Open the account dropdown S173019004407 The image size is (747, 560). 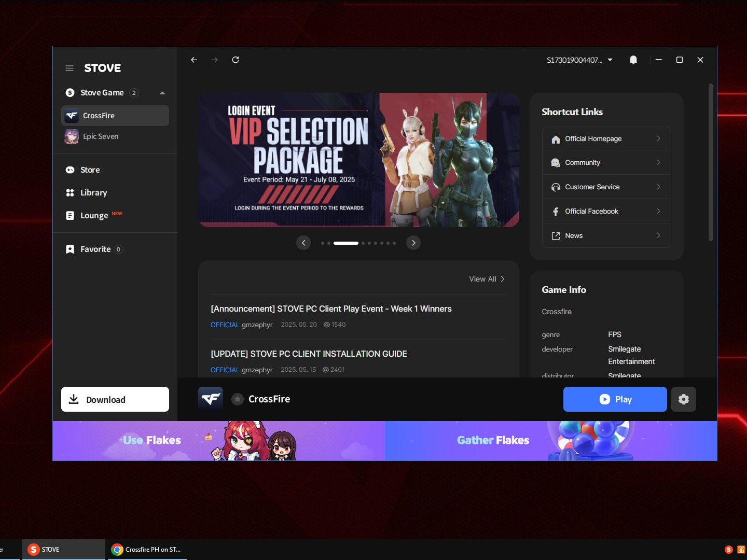tap(579, 60)
